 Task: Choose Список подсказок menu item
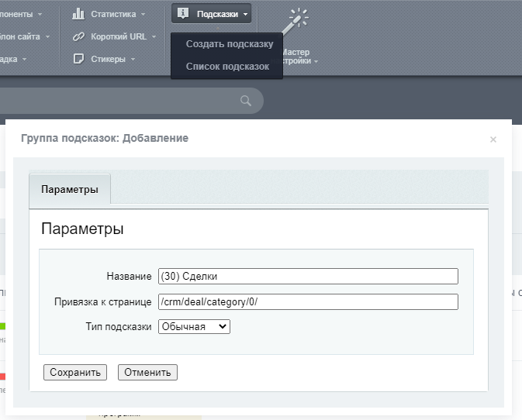(227, 67)
